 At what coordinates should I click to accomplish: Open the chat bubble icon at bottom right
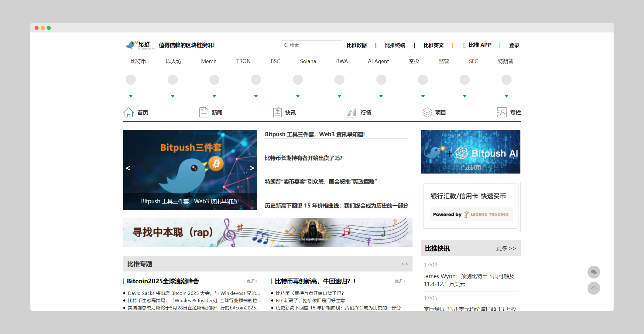[x=594, y=272]
